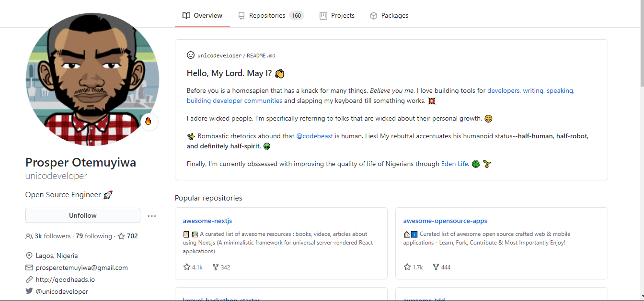Click the Twitter handle @unicodeveloper
The height and width of the screenshot is (301, 644).
[x=62, y=291]
